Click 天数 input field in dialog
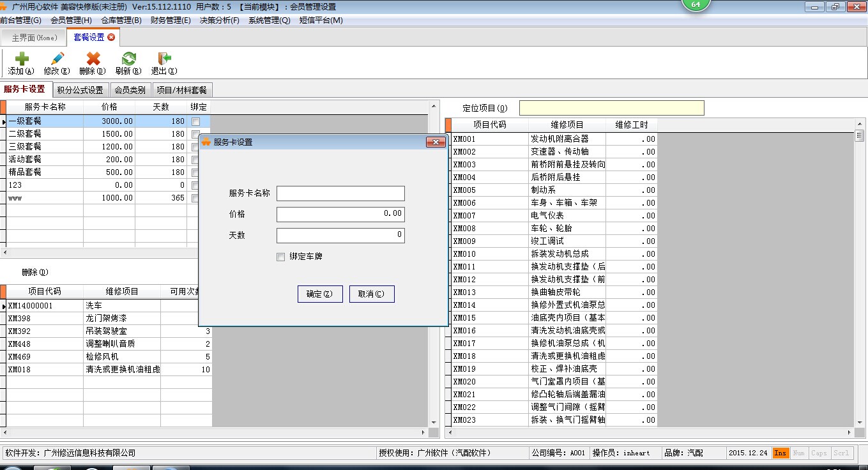Viewport: 868px width, 470px height. 340,236
